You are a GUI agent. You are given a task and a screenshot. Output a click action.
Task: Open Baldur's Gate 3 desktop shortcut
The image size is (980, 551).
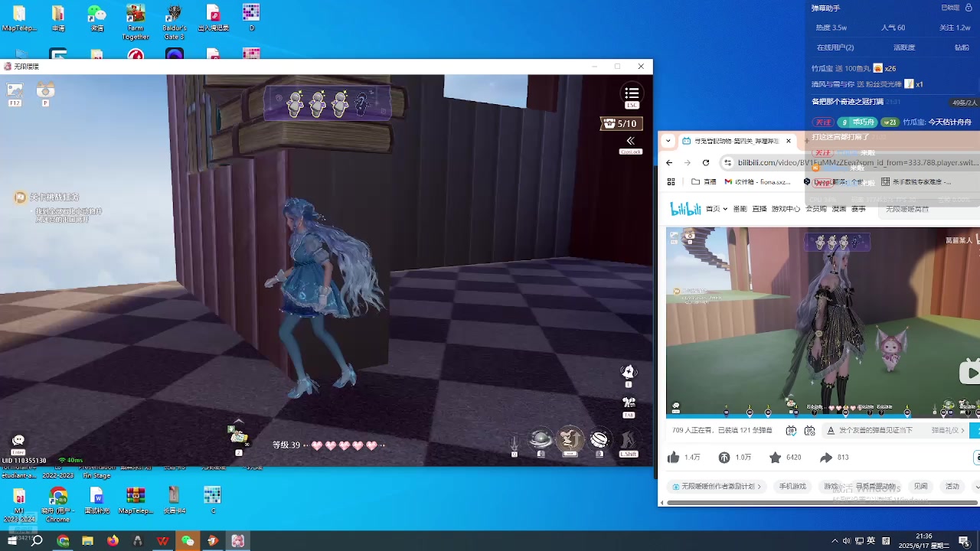[x=175, y=21]
